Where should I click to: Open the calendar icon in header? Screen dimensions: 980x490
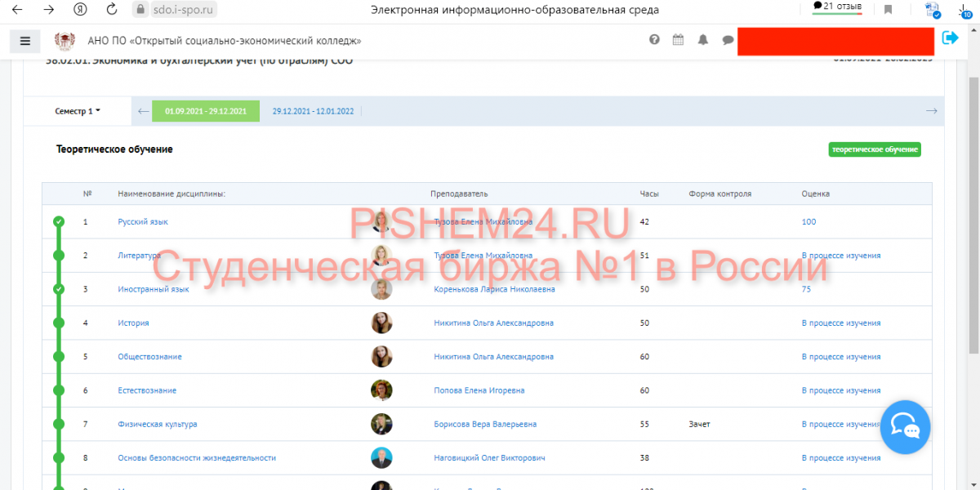click(678, 40)
